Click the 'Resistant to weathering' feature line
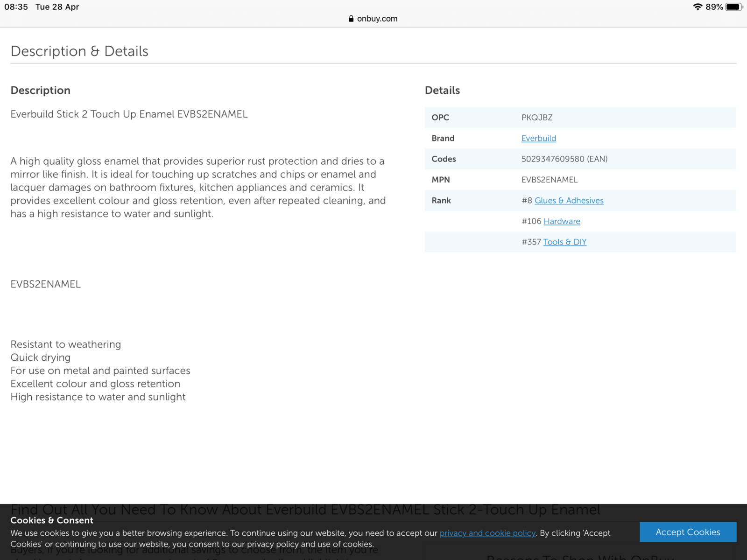Viewport: 747px width, 560px height. (66, 344)
